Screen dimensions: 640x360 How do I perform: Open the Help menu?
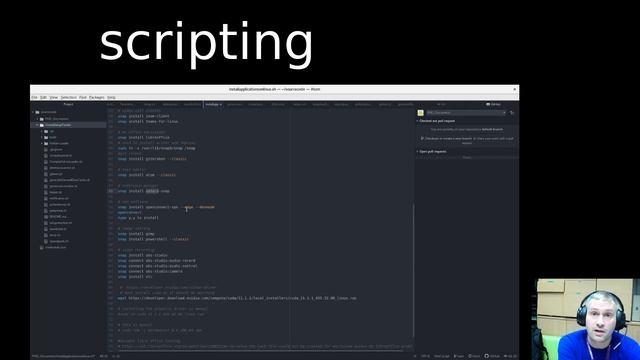(x=111, y=98)
